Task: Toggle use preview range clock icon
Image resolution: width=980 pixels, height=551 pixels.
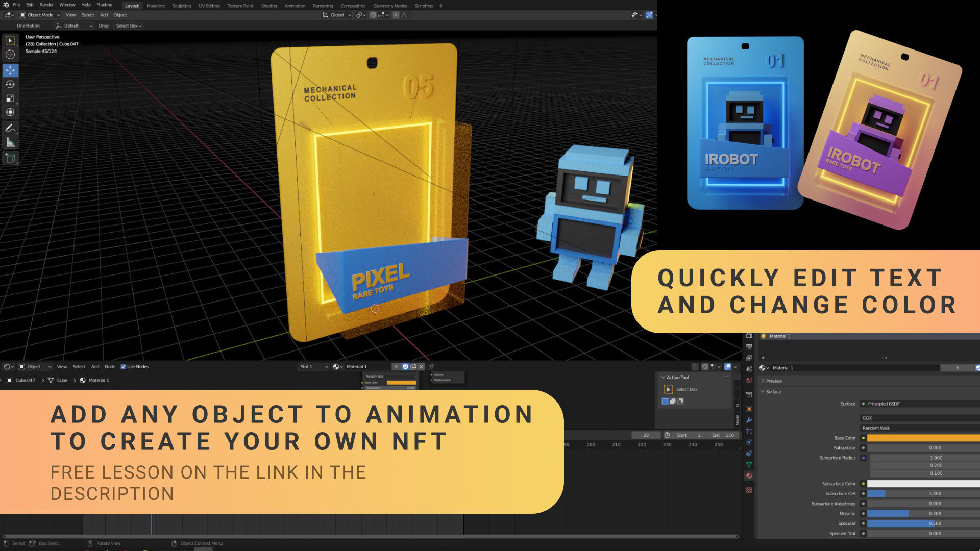Action: click(x=667, y=435)
